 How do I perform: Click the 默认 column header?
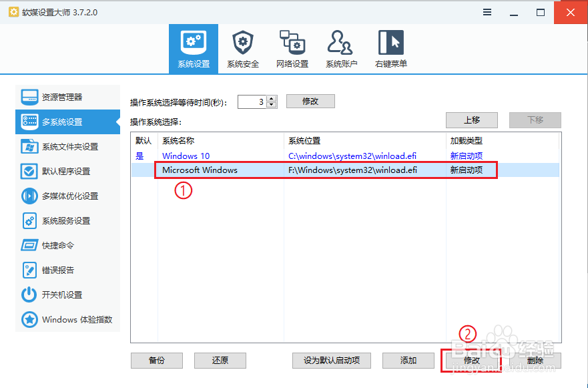tap(144, 141)
